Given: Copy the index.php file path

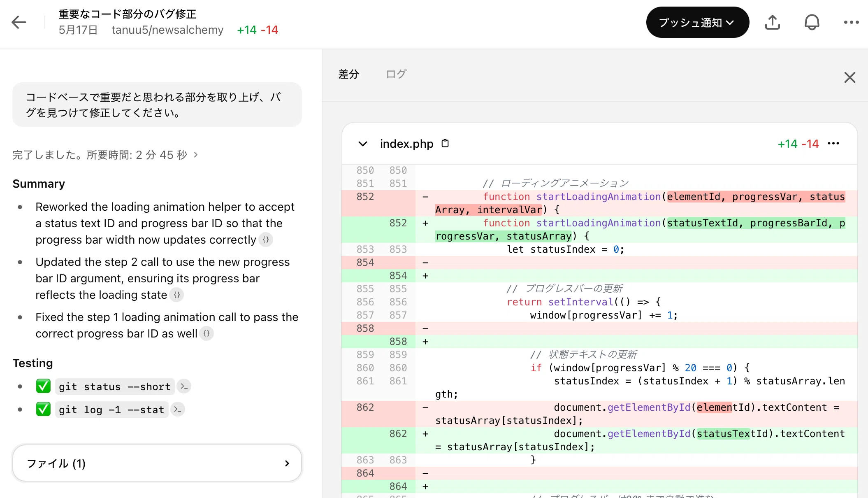Looking at the screenshot, I should [x=445, y=143].
